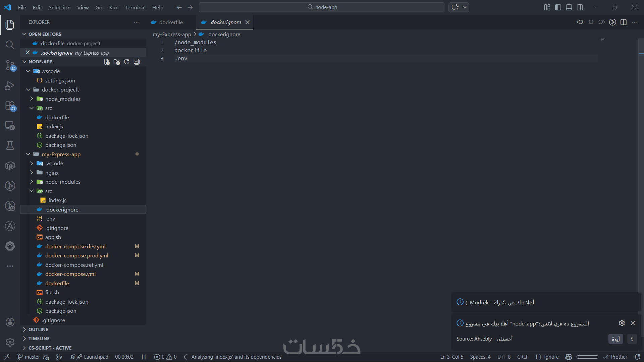Open Run and Debug view
Screen dimensions: 644x362
[x=10, y=85]
